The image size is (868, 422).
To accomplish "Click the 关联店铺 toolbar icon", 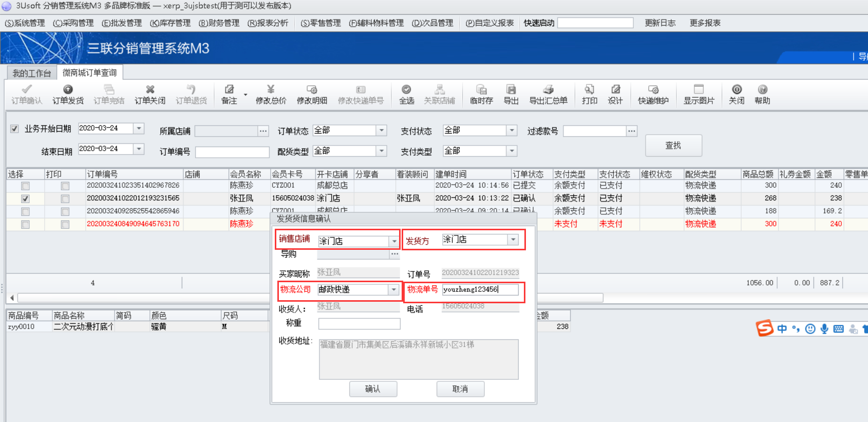I will click(439, 95).
